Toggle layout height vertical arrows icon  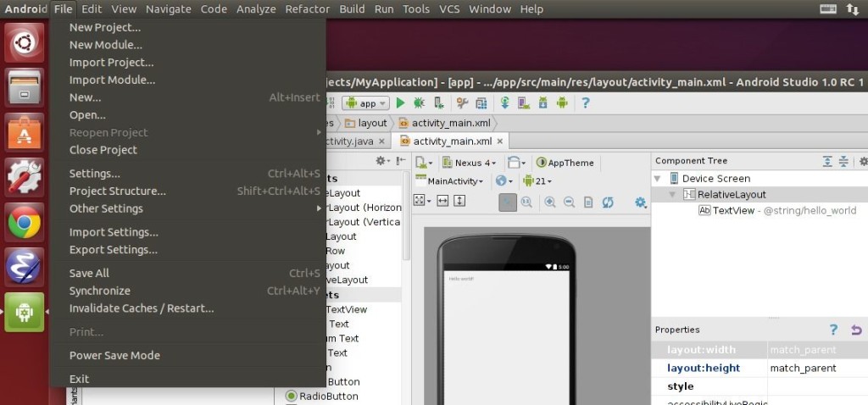(459, 201)
